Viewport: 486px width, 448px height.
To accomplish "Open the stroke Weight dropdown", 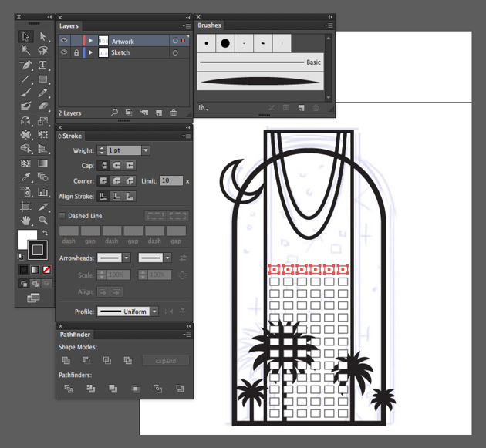I will coord(146,150).
